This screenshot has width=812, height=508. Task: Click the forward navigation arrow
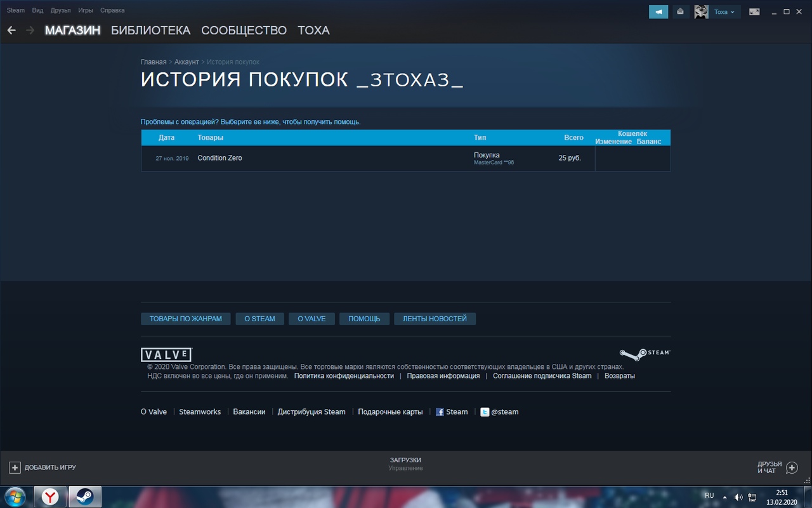pos(30,30)
